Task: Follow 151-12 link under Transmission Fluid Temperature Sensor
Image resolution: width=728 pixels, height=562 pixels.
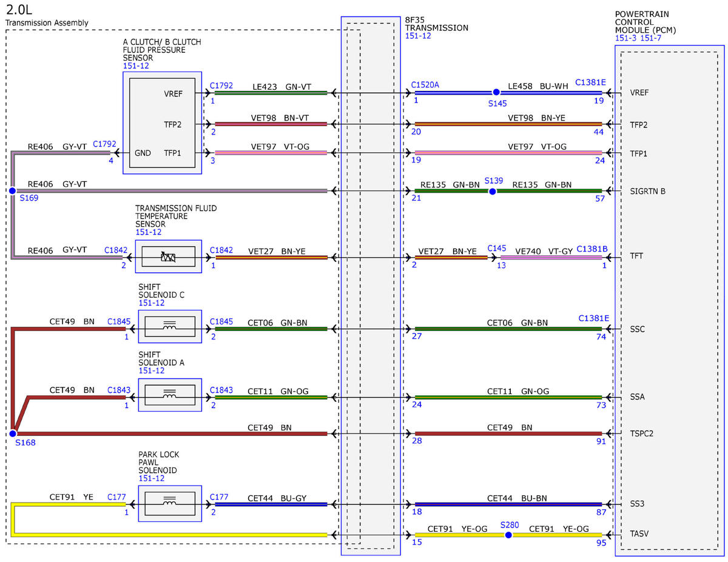Action: click(x=148, y=232)
